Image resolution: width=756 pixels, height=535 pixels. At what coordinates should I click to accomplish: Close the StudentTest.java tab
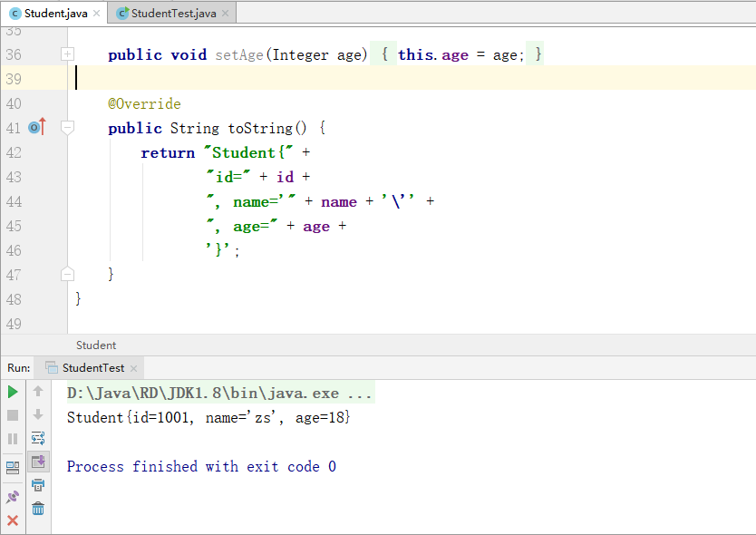click(225, 14)
